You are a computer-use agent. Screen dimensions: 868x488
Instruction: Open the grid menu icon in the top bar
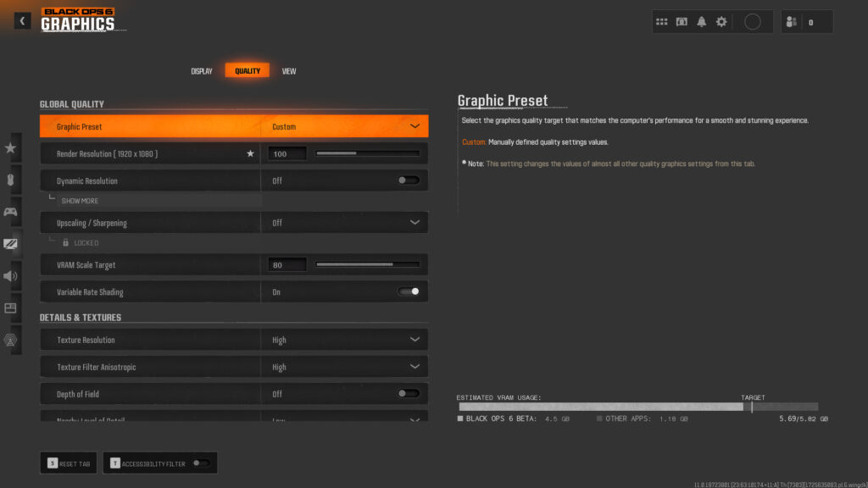tap(662, 22)
